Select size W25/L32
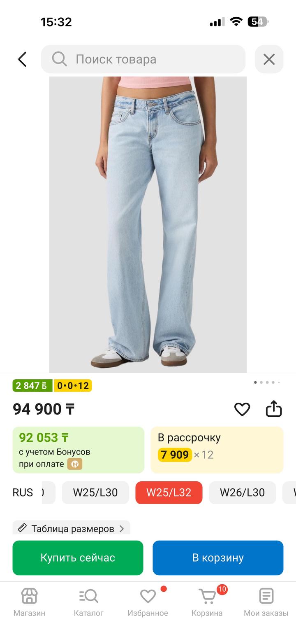Viewport: 296px width, 644px height. (169, 492)
